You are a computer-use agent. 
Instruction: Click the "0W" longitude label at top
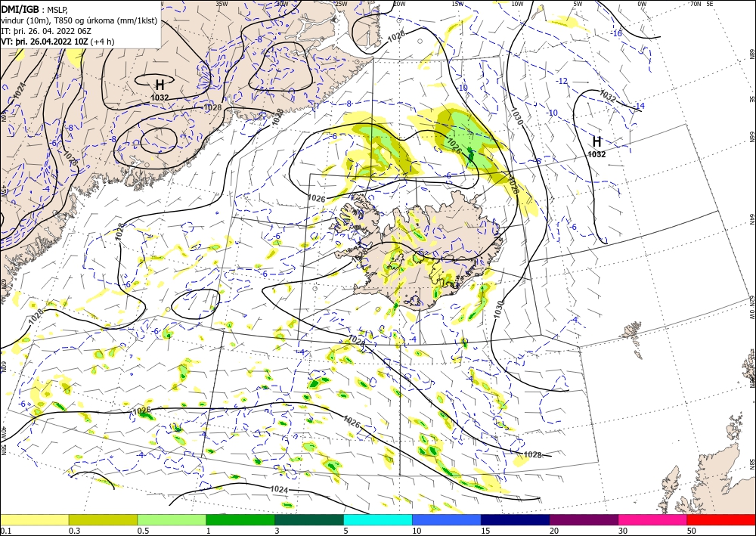click(x=642, y=4)
